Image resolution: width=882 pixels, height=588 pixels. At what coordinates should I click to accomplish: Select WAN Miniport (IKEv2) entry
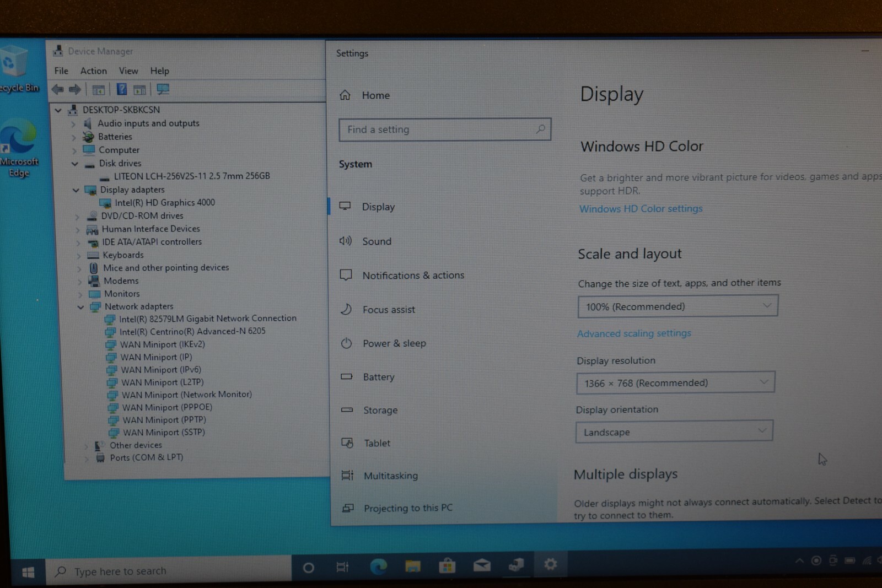[162, 344]
